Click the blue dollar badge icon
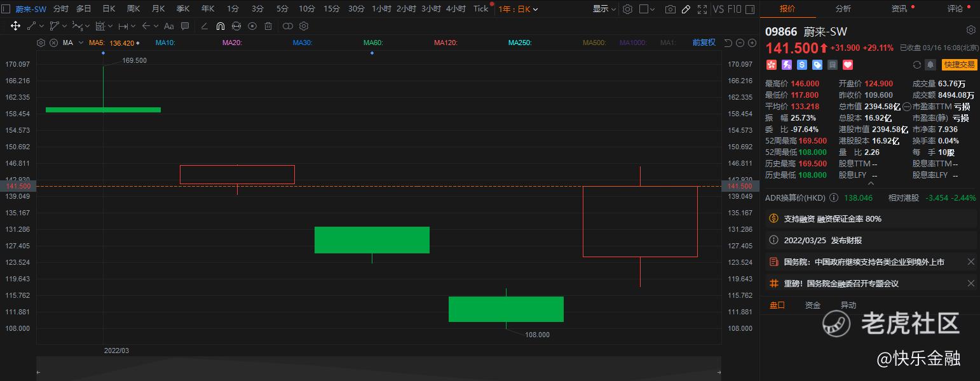The height and width of the screenshot is (381, 980). 802,65
